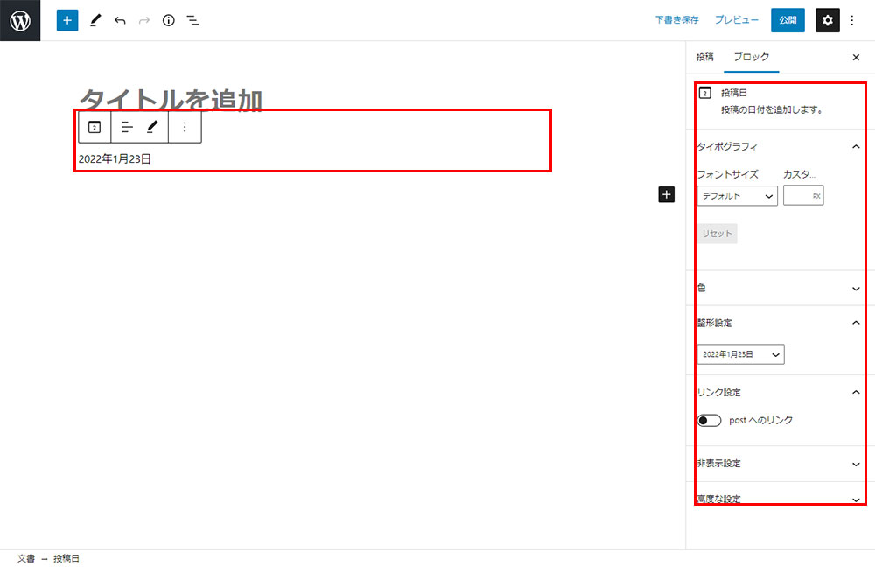Click the 下書き保存 link
This screenshot has height=588, width=875.
coord(676,20)
